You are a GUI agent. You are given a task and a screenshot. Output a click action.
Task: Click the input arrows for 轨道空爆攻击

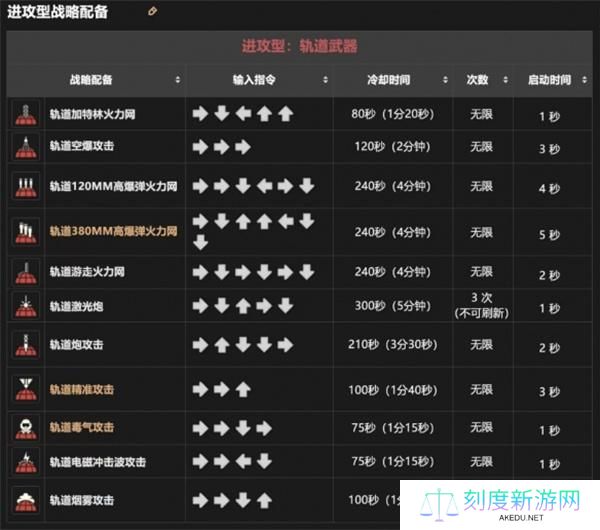tap(222, 147)
